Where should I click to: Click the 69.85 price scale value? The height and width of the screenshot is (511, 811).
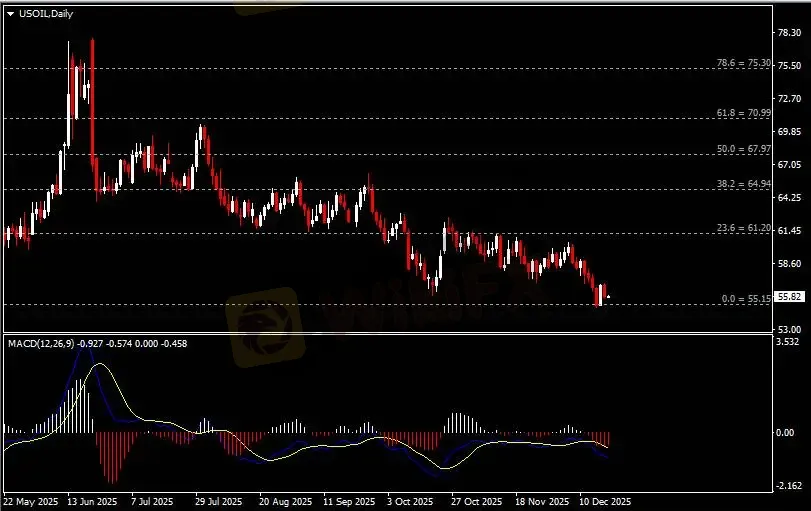tap(789, 132)
